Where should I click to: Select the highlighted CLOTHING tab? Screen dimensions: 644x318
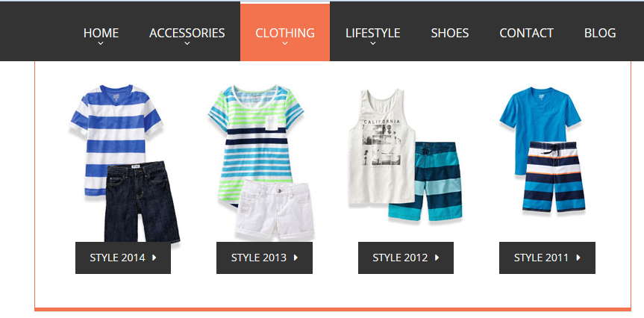tap(285, 32)
